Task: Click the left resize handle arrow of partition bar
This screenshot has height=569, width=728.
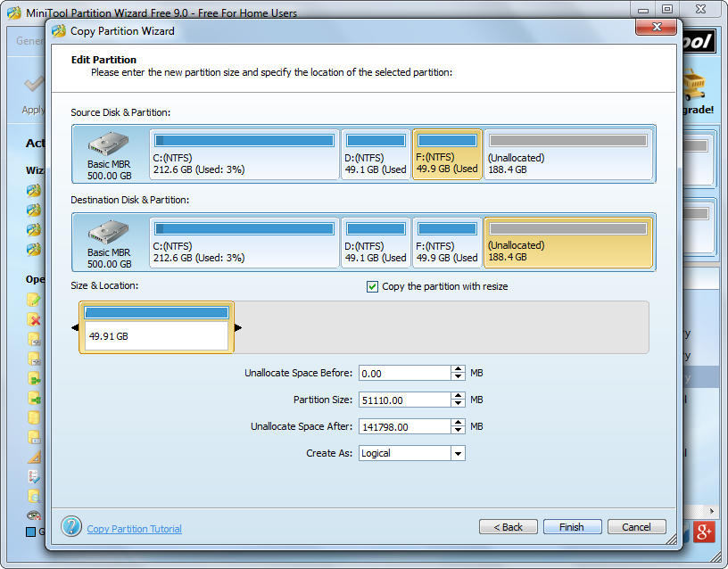Action: click(75, 327)
